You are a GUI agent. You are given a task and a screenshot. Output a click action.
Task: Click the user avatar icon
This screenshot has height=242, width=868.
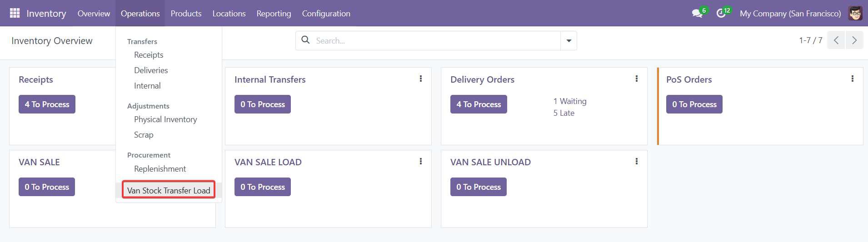pos(855,13)
